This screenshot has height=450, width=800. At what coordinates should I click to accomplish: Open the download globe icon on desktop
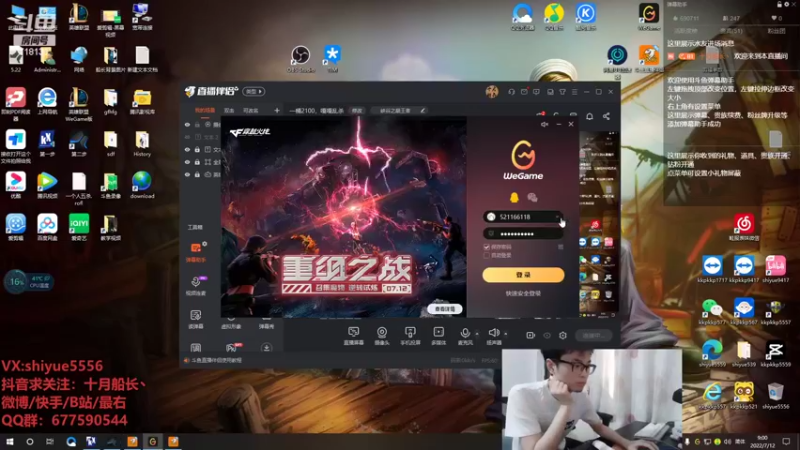click(142, 185)
